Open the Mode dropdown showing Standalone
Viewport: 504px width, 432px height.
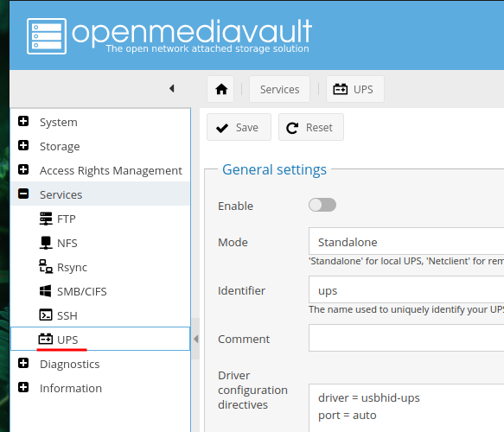pos(406,241)
